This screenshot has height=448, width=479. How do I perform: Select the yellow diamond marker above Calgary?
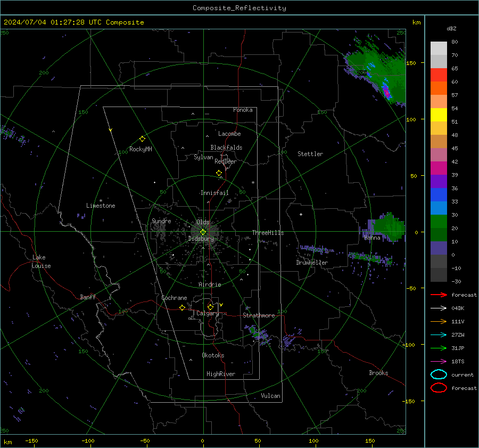[210, 307]
